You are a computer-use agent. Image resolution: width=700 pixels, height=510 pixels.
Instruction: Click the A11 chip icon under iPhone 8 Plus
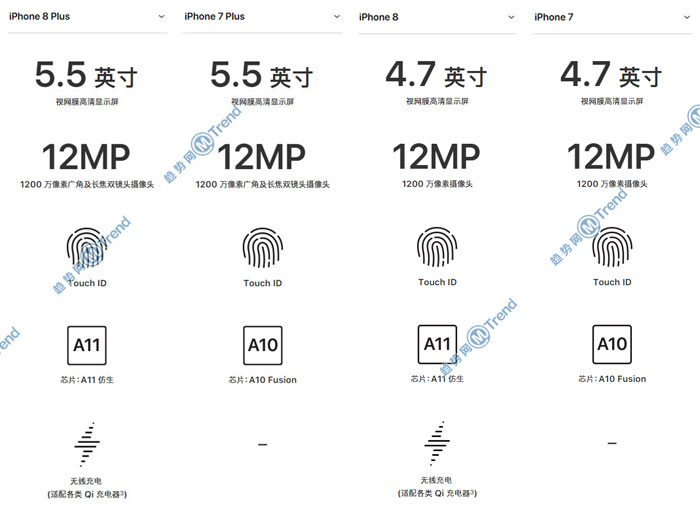tap(87, 345)
